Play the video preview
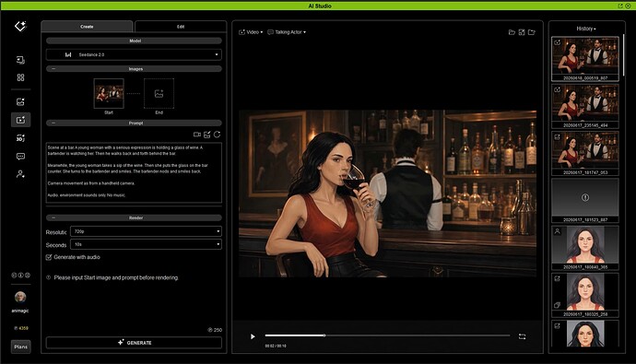 click(253, 336)
